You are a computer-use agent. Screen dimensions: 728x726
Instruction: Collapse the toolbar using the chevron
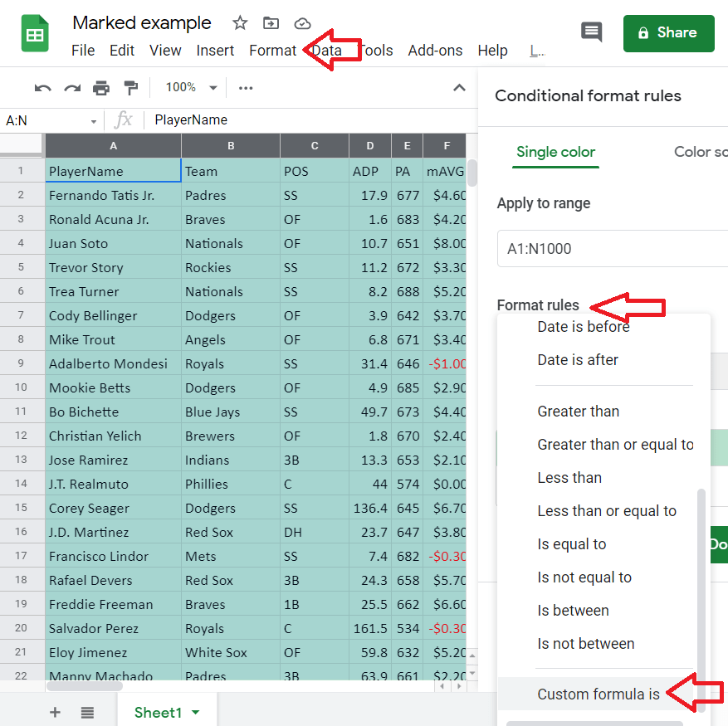(459, 87)
